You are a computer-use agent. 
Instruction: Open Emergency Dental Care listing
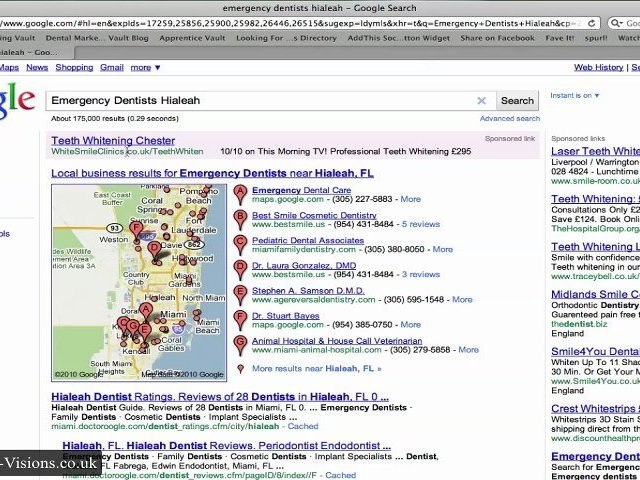pyautogui.click(x=301, y=190)
